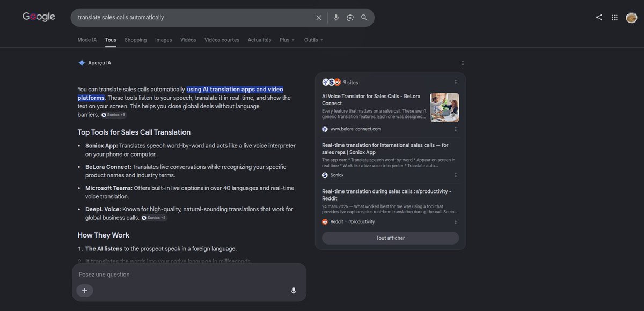Open the Vidéos tab

click(188, 40)
